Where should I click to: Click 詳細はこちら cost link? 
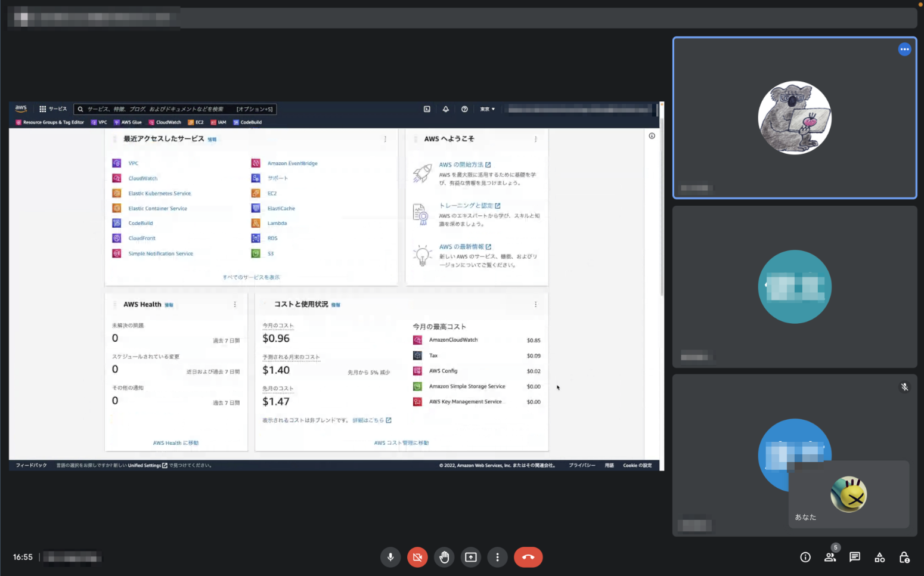point(372,420)
